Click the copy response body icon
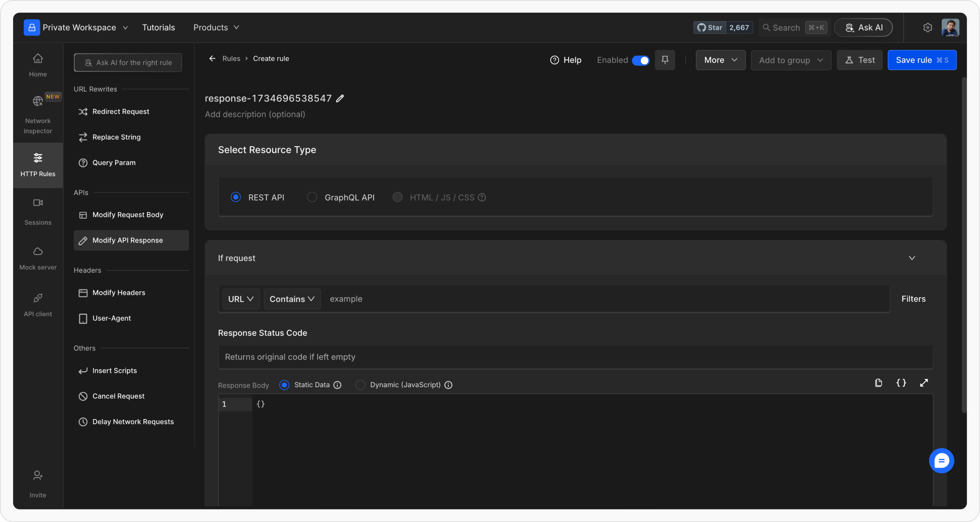 click(878, 383)
